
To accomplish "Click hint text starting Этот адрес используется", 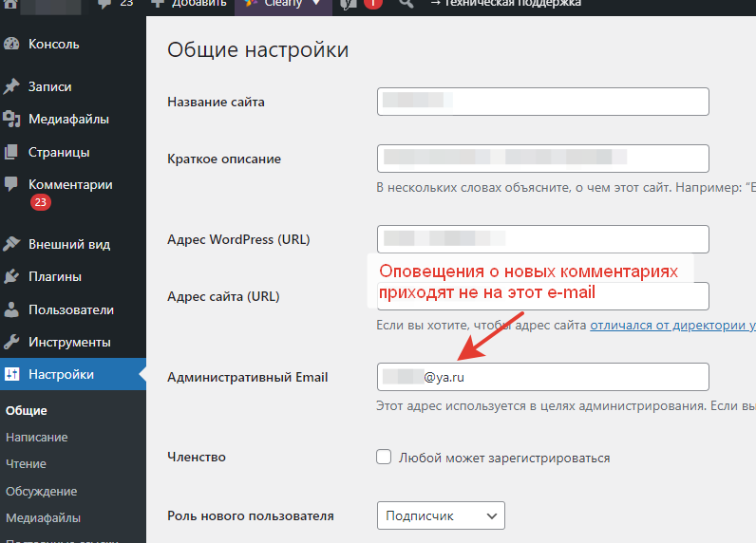I will pyautogui.click(x=566, y=406).
